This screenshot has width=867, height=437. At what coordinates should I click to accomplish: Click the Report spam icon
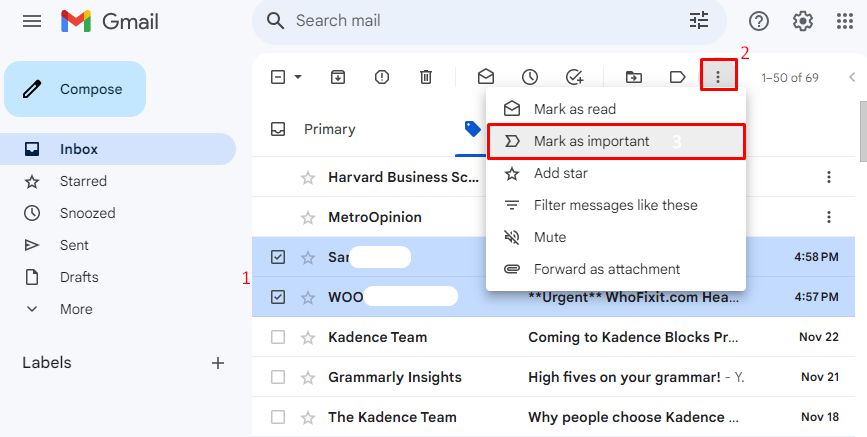coord(382,77)
